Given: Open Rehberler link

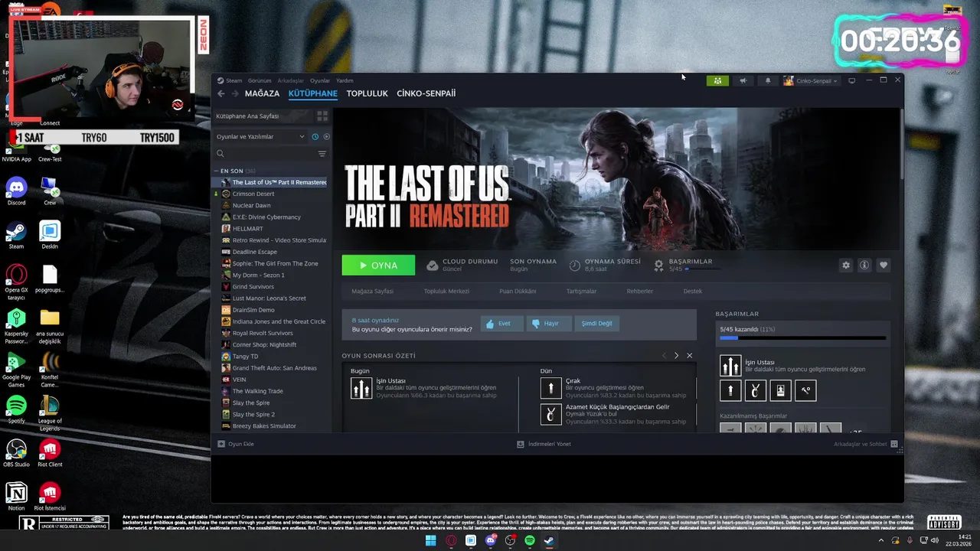Looking at the screenshot, I should (x=640, y=291).
